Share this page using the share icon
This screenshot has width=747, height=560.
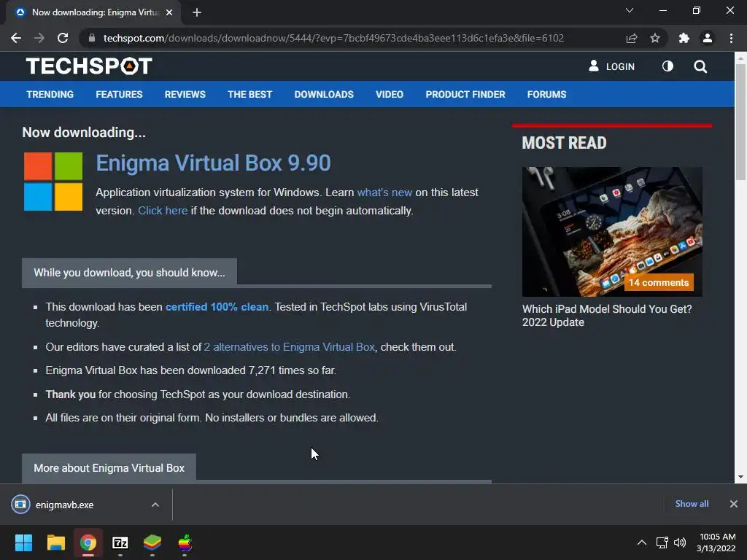[632, 38]
